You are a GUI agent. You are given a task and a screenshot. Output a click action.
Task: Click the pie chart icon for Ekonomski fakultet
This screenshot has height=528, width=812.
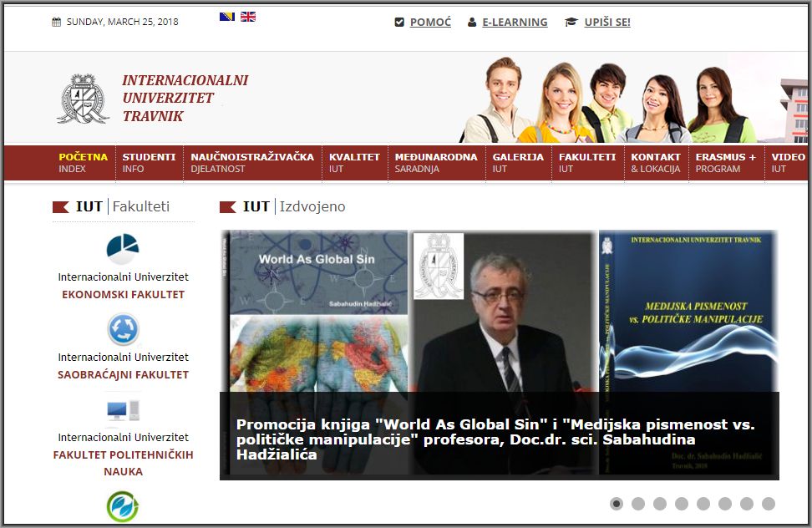pyautogui.click(x=123, y=248)
